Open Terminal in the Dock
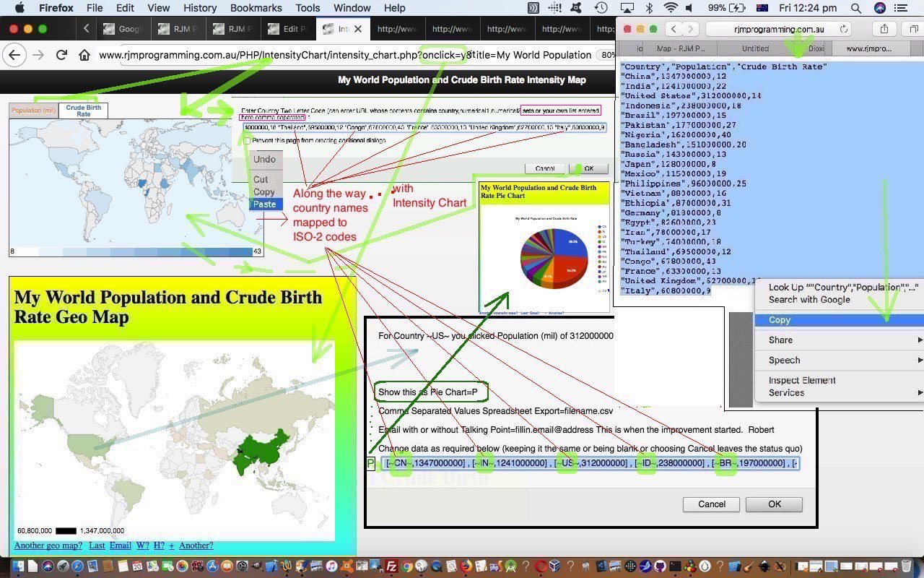 coord(675,566)
